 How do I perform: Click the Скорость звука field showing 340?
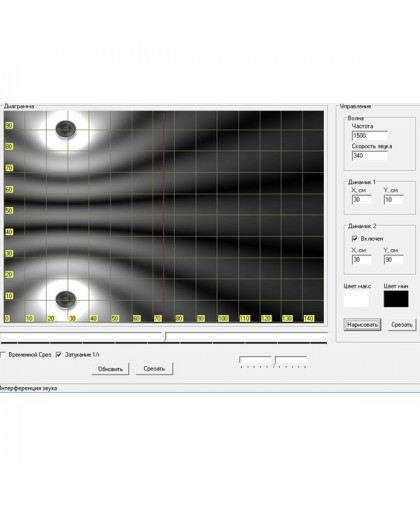point(369,156)
